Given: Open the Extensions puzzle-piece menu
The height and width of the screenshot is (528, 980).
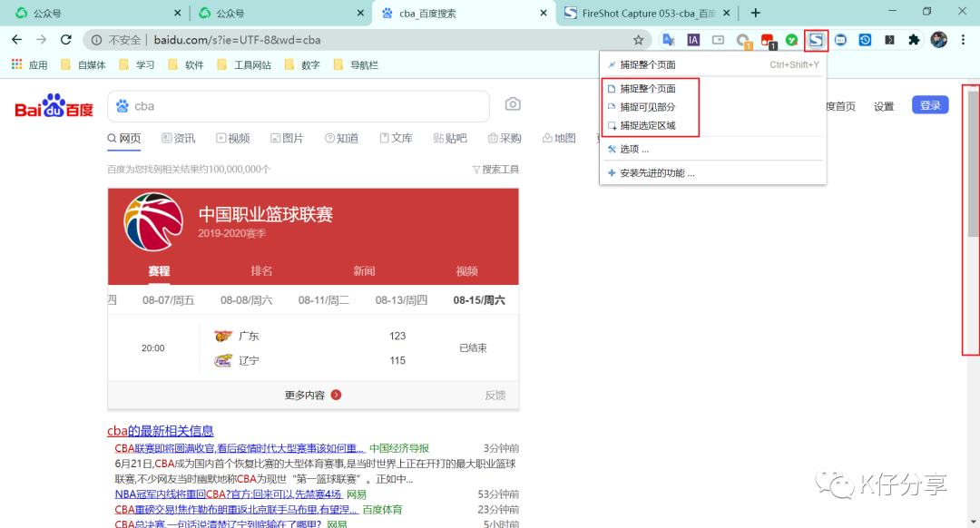Looking at the screenshot, I should tap(914, 40).
